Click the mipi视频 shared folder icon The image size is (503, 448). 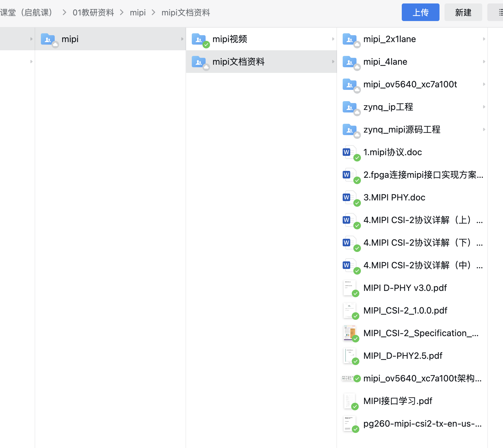[x=199, y=39]
